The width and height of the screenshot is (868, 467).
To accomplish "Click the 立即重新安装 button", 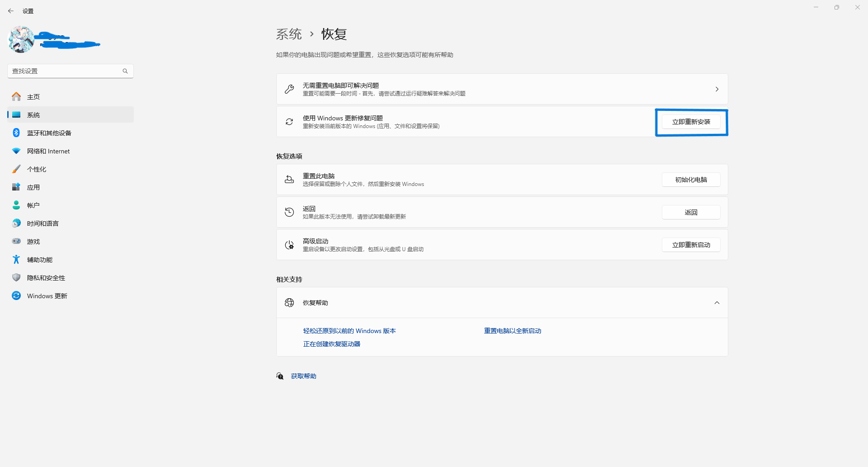I will [691, 122].
